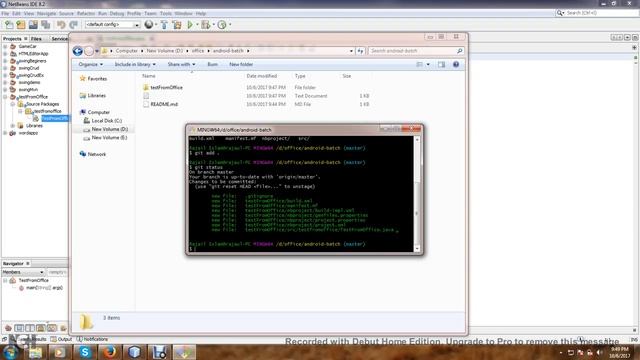
Task: Open Include in library menu
Action: coord(135,64)
